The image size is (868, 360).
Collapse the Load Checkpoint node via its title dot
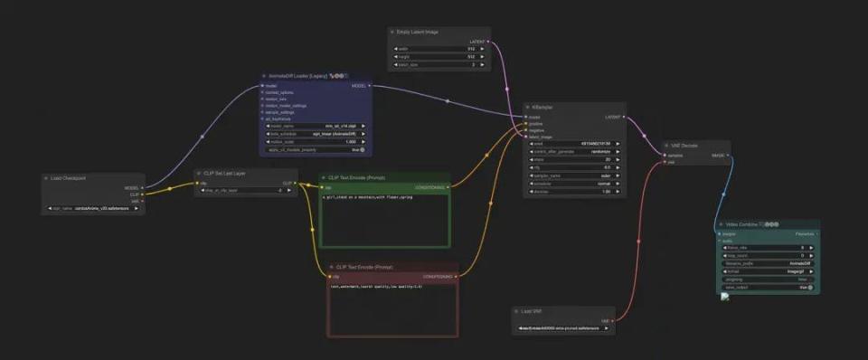click(46, 178)
